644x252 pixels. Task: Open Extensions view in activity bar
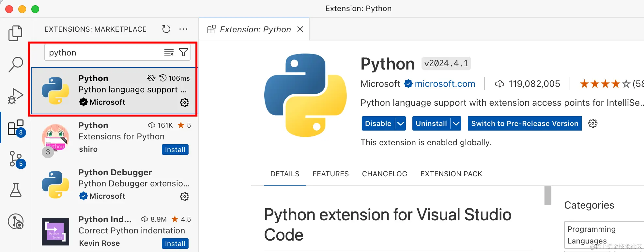(16, 128)
